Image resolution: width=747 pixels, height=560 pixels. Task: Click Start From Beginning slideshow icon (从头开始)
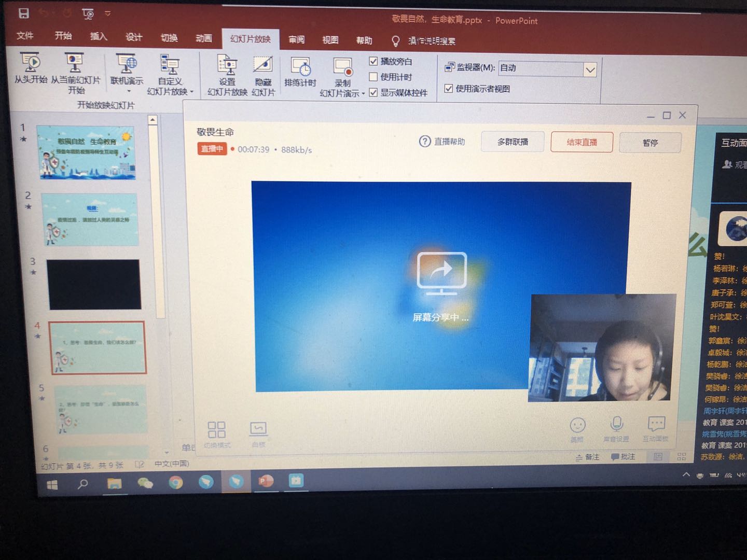pos(31,68)
